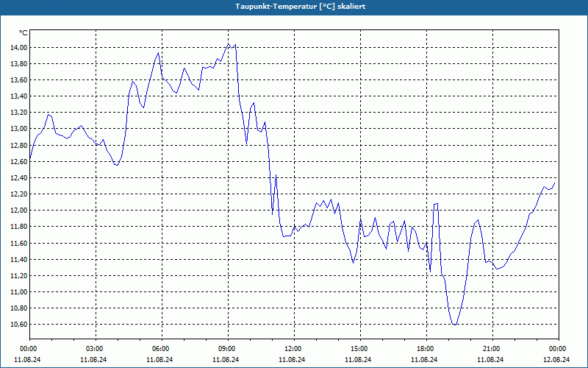This screenshot has height=368, width=588.
Task: Click the 11.08.24 date under 03:00
Action: [x=94, y=359]
